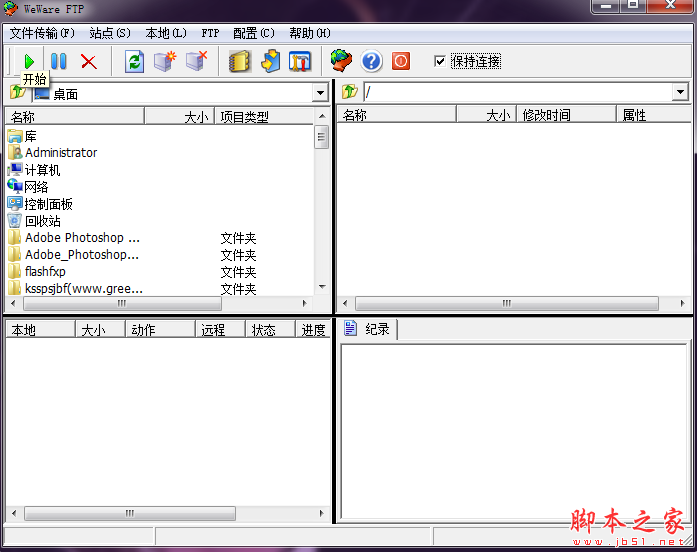
Task: Sort local files by 大小 column
Action: point(180,117)
